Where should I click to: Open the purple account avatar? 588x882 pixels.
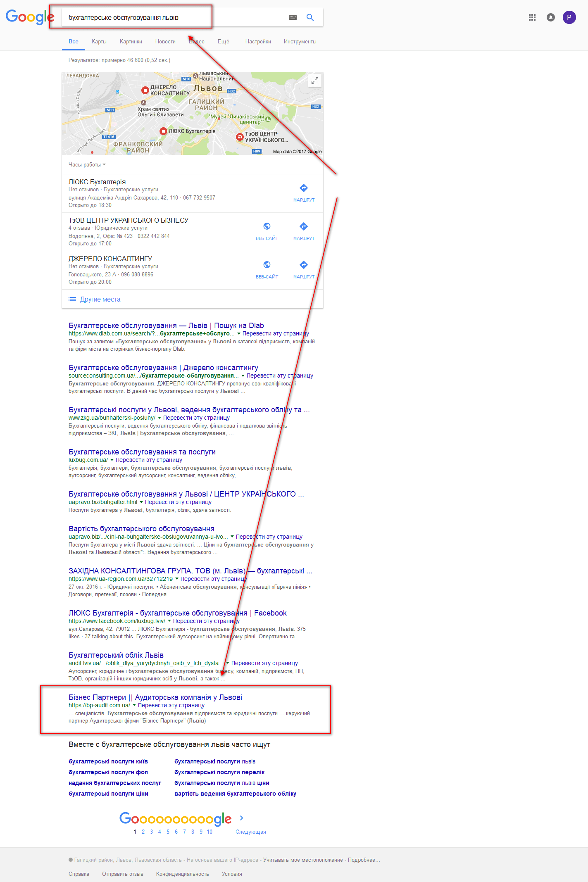(x=569, y=17)
